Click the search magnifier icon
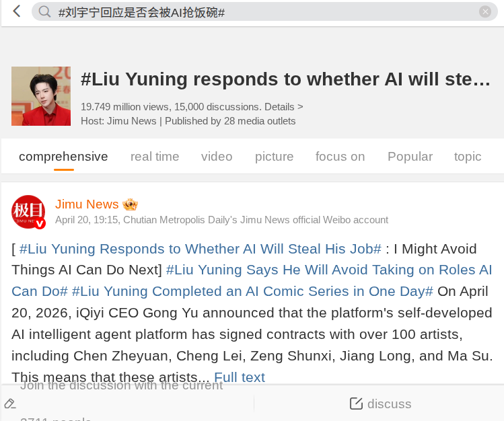The height and width of the screenshot is (421, 504). (45, 12)
